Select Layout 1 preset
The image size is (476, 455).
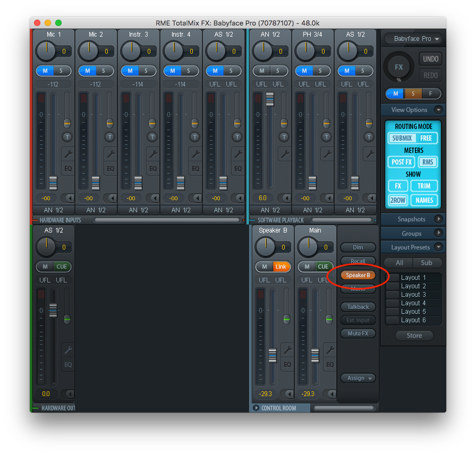click(x=413, y=278)
